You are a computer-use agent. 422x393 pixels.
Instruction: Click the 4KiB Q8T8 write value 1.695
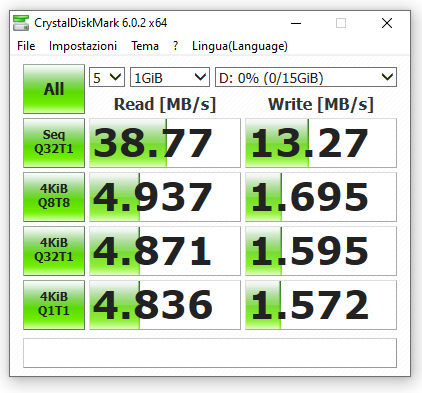[x=321, y=197]
